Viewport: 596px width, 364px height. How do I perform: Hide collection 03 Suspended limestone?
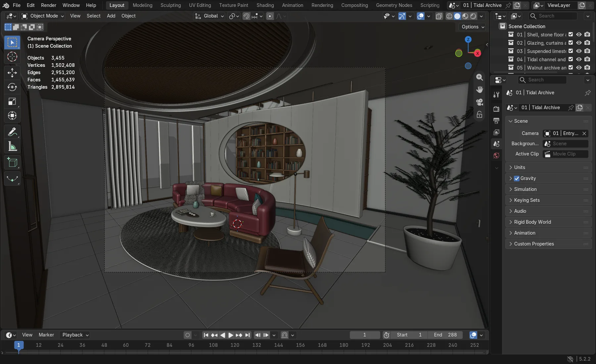click(579, 51)
